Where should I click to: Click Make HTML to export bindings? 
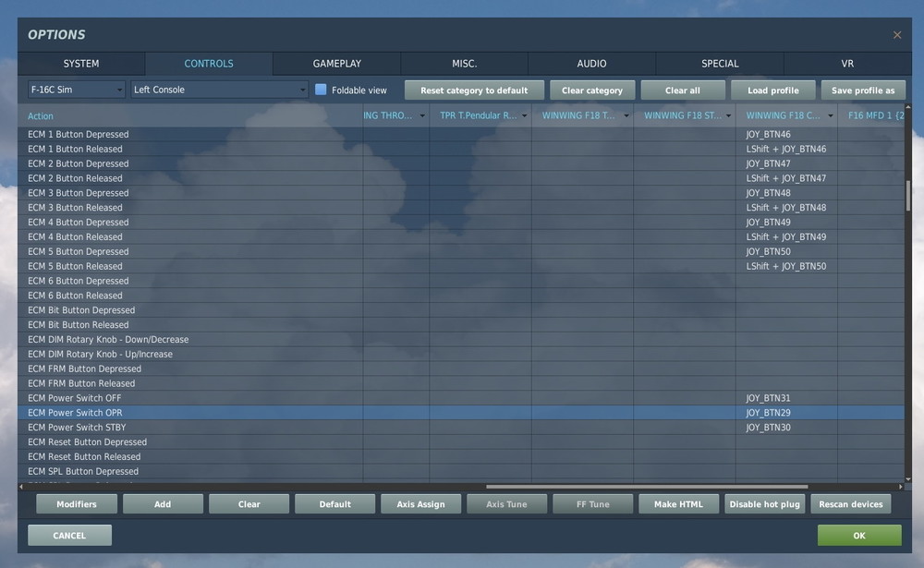(x=678, y=503)
